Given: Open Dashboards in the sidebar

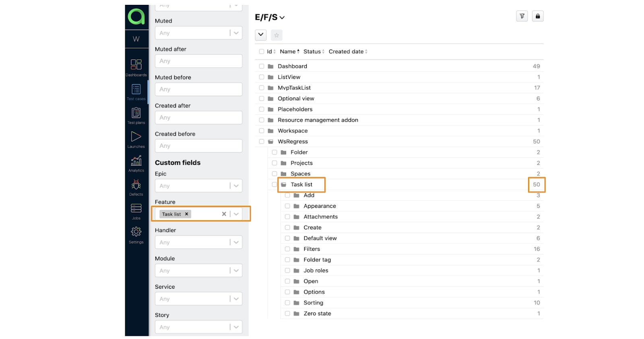Looking at the screenshot, I should (x=136, y=67).
